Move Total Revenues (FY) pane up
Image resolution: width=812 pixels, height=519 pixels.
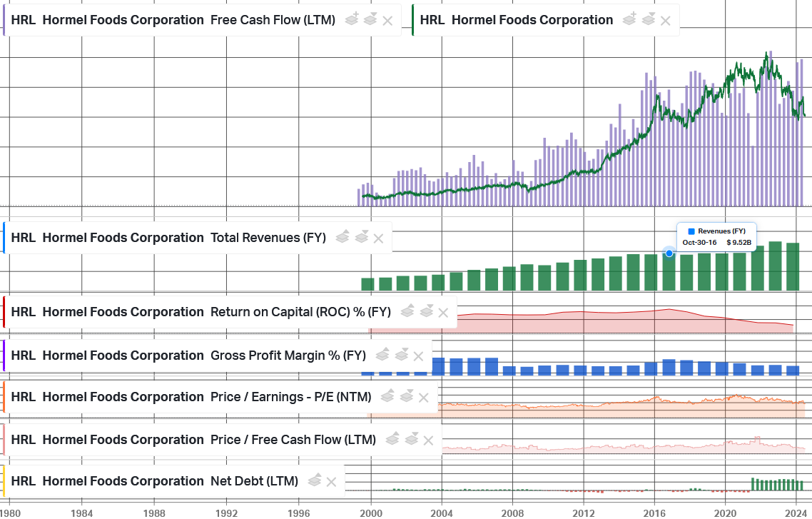(342, 237)
